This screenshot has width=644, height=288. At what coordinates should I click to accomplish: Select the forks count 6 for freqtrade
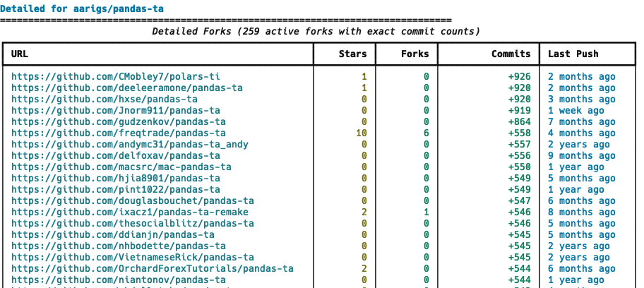coord(427,133)
